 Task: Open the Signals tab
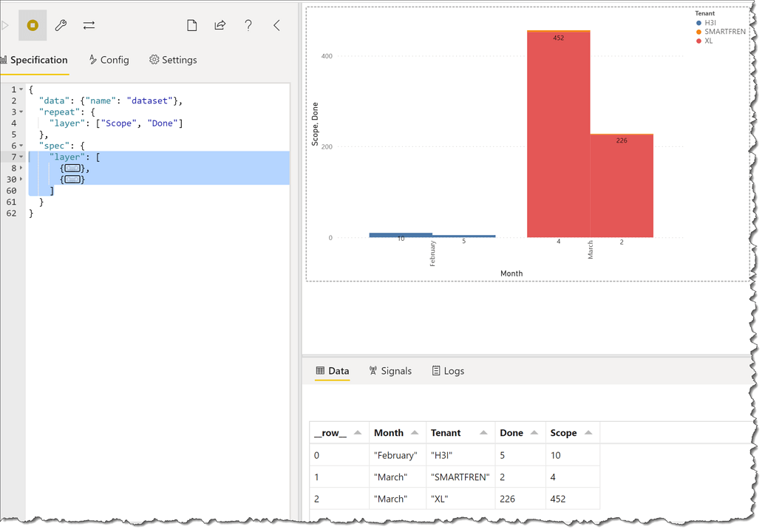pyautogui.click(x=390, y=371)
